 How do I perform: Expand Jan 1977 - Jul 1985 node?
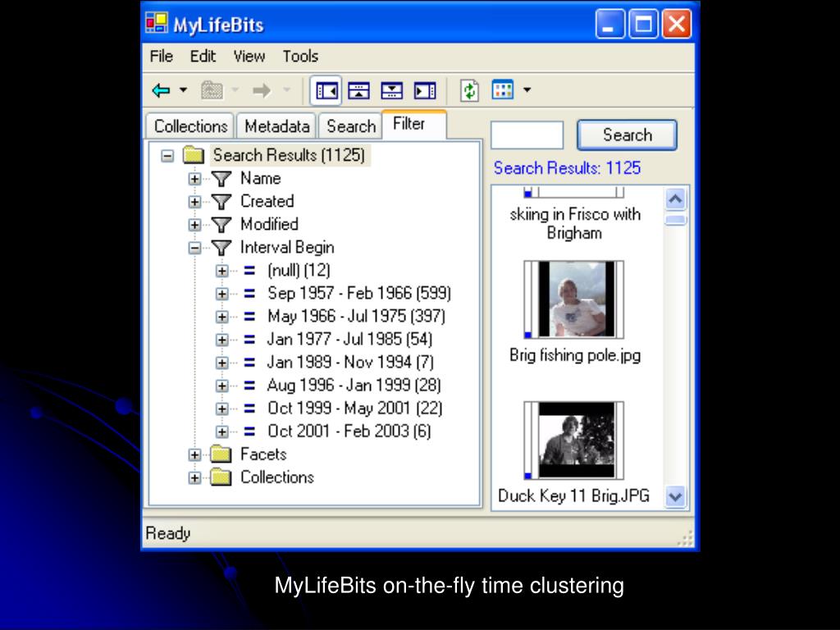tap(221, 340)
